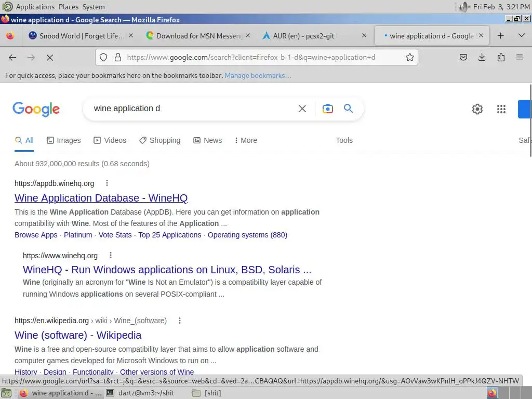Viewport: 532px width, 399px height.
Task: Open the Operating systems (880) sitelink
Action: click(247, 235)
